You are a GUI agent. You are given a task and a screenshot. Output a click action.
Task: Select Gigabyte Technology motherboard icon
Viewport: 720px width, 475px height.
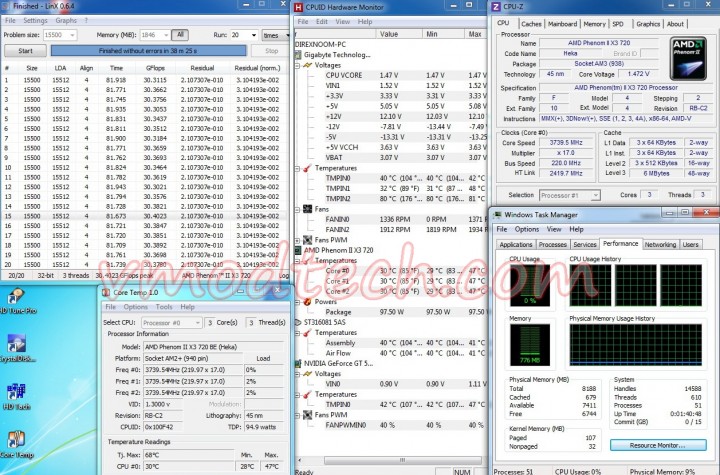[x=298, y=55]
